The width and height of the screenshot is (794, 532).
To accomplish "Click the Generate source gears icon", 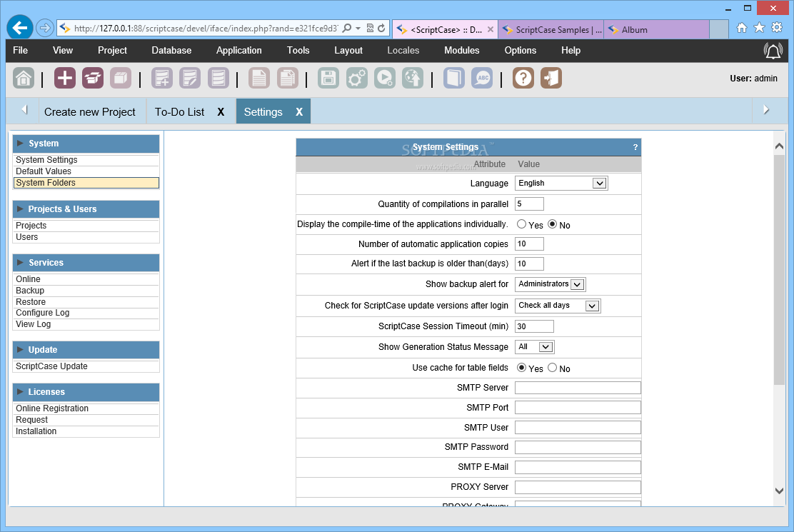I will coord(356,79).
